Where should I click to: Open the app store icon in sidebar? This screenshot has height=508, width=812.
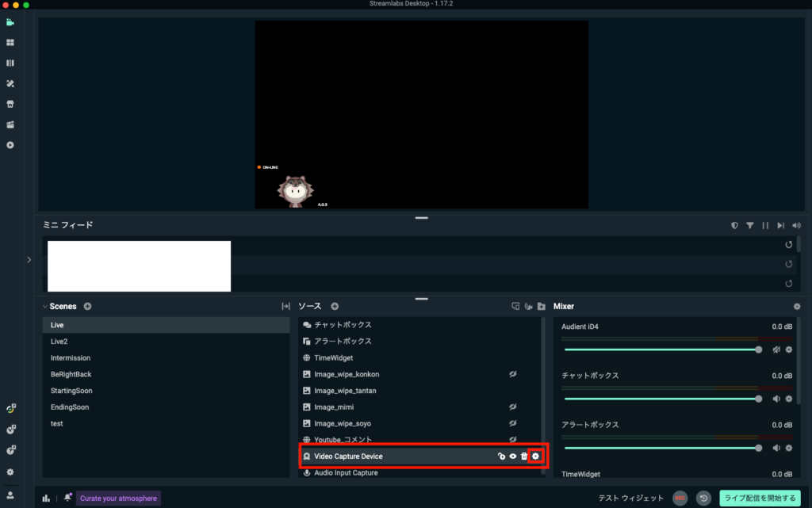point(10,104)
